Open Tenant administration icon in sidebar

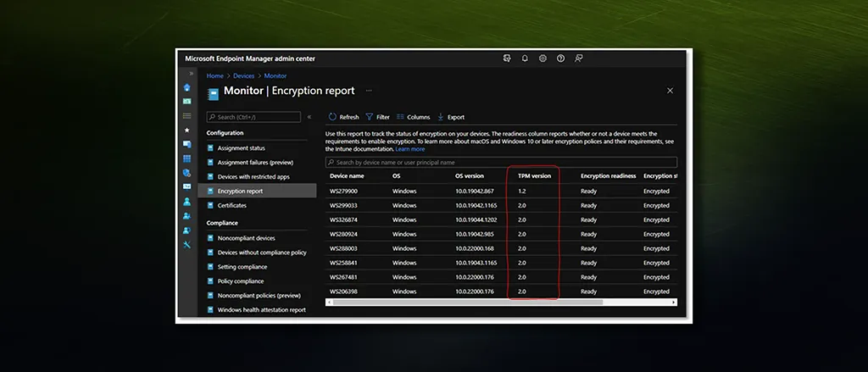pyautogui.click(x=187, y=230)
